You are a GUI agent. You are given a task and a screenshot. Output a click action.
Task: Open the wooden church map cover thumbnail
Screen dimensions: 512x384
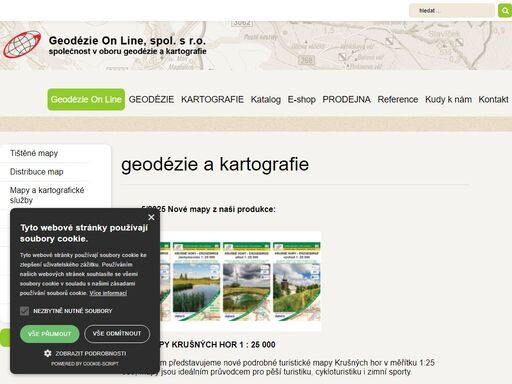click(297, 282)
